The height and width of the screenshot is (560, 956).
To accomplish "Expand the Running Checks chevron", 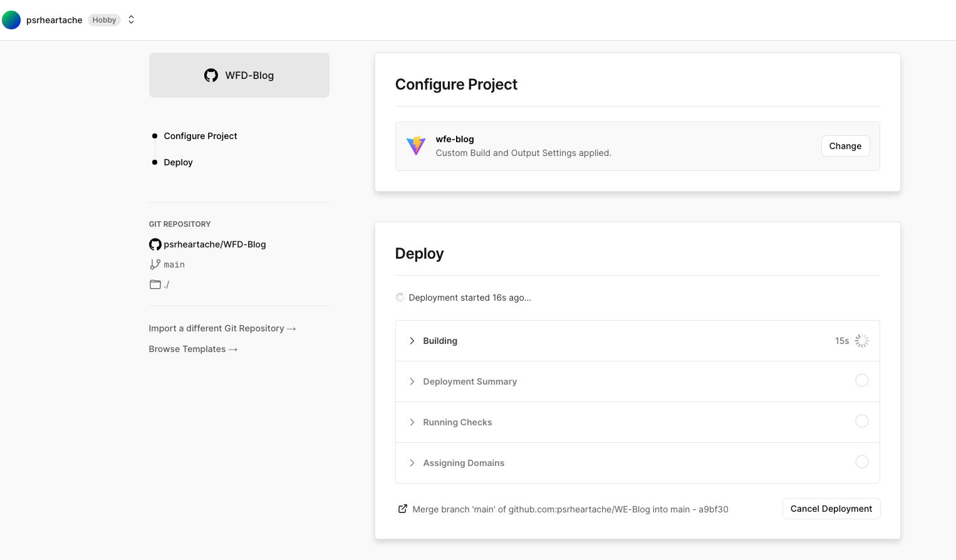I will click(x=412, y=422).
